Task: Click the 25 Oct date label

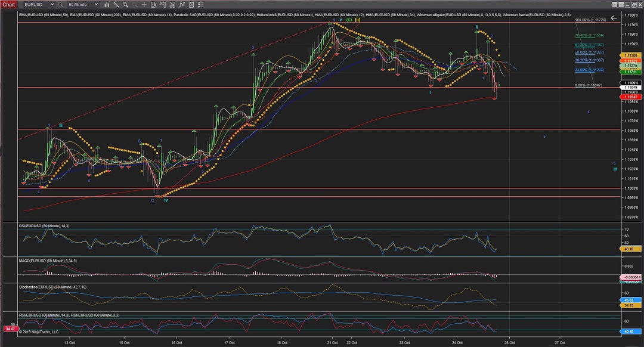Action: tap(510, 342)
